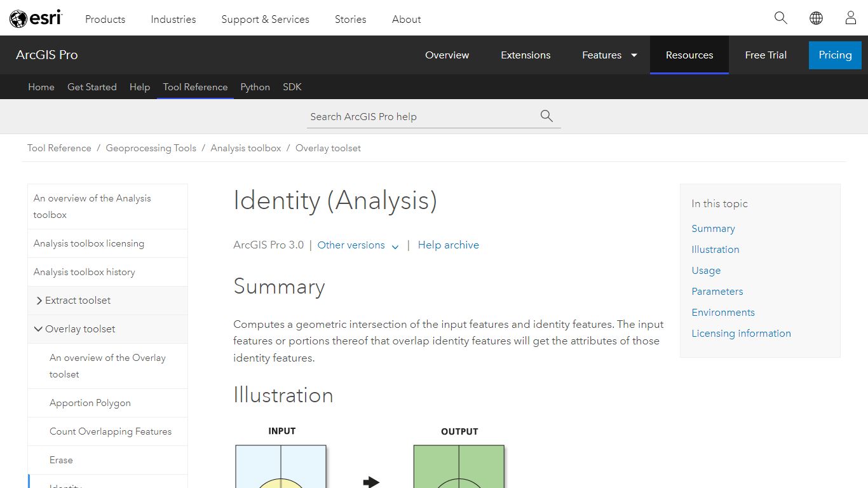Screen dimensions: 868x488
Task: Open the site search magnifier icon
Action: pyautogui.click(x=781, y=18)
